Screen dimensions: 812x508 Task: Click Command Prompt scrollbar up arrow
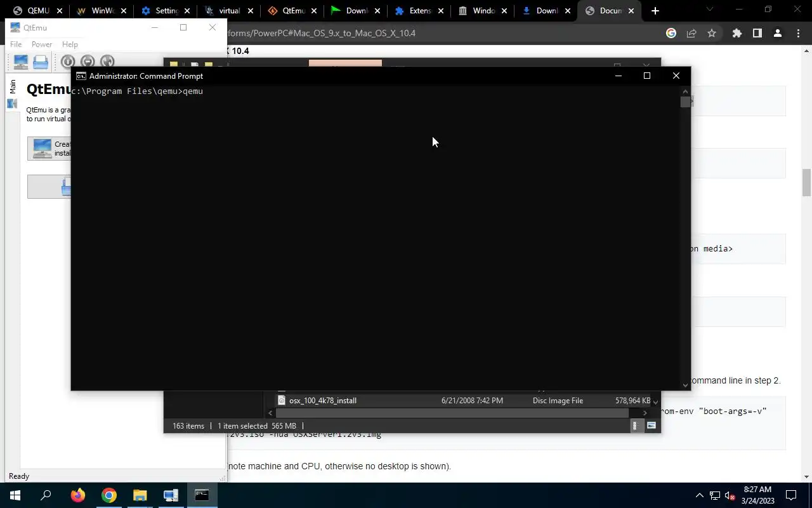coord(685,91)
